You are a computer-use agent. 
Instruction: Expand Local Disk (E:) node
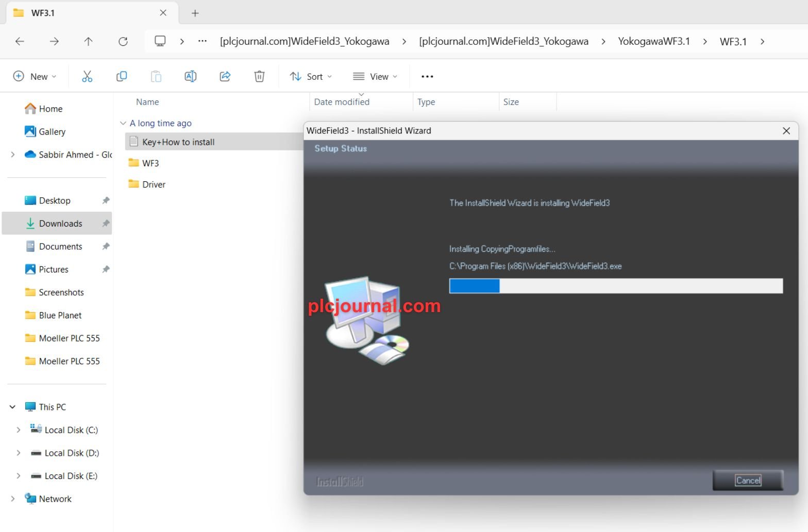(x=19, y=475)
